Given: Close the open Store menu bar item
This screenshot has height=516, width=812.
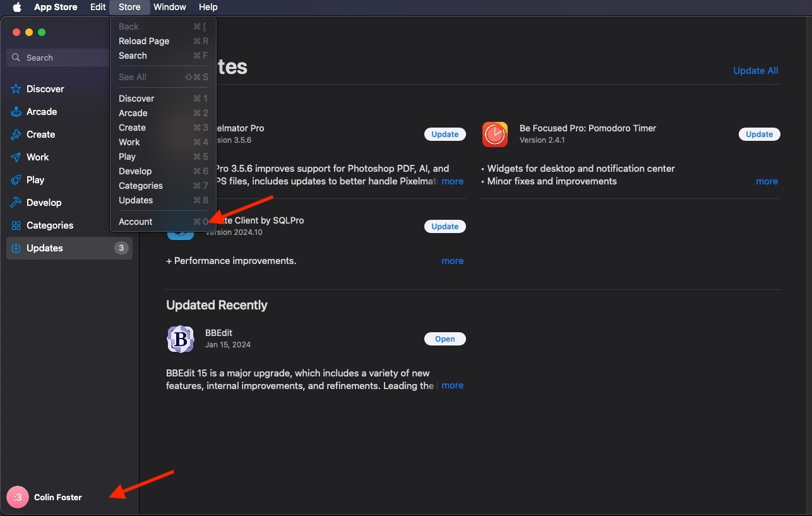Looking at the screenshot, I should [129, 7].
